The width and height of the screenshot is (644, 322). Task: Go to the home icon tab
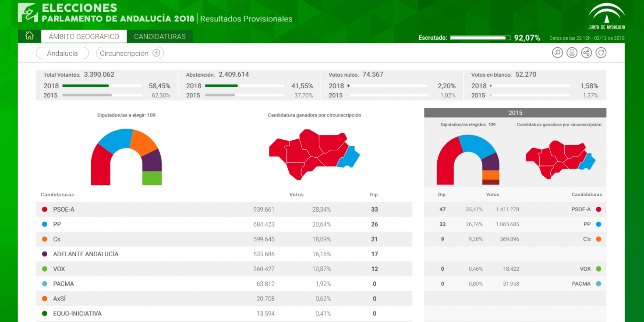pos(29,36)
